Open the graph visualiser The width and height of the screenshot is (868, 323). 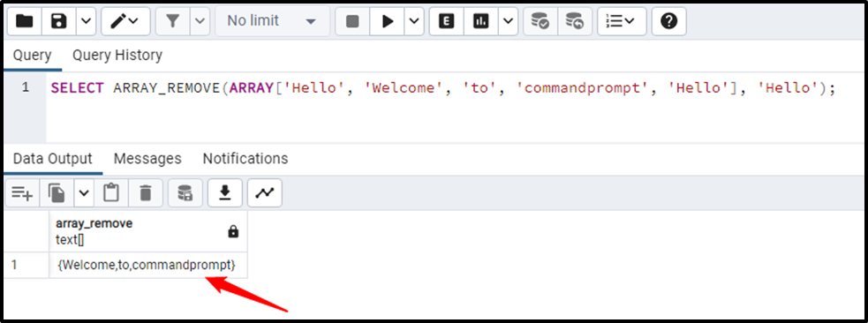pos(265,193)
